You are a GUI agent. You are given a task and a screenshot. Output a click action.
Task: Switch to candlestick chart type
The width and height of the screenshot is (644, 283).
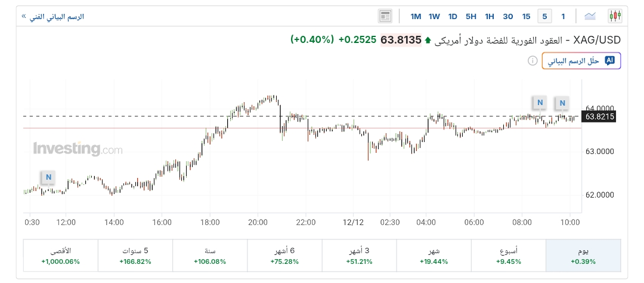point(615,16)
